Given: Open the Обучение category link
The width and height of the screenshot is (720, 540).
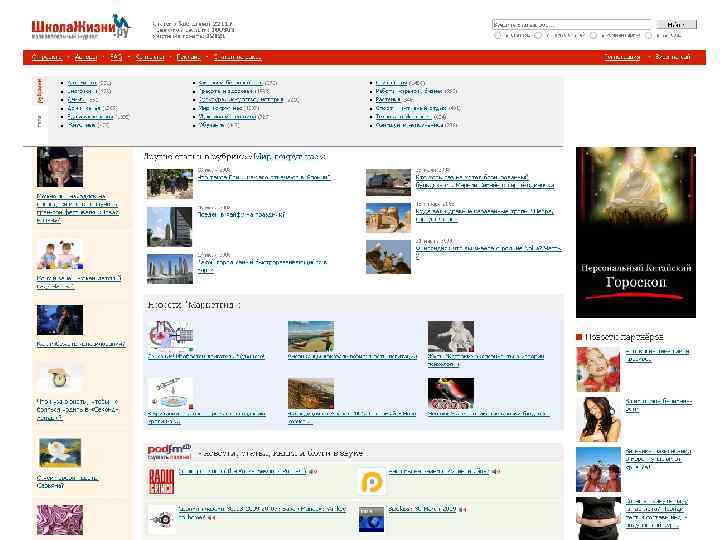Looking at the screenshot, I should coord(212,125).
